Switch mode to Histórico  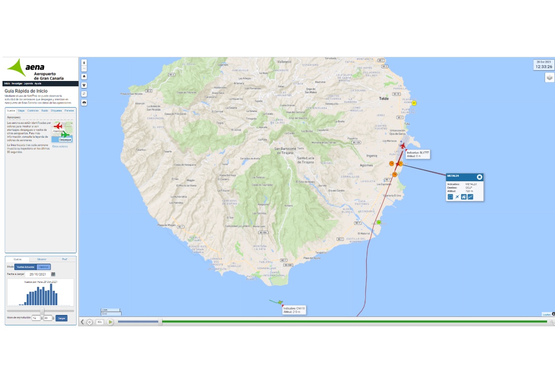(43, 267)
